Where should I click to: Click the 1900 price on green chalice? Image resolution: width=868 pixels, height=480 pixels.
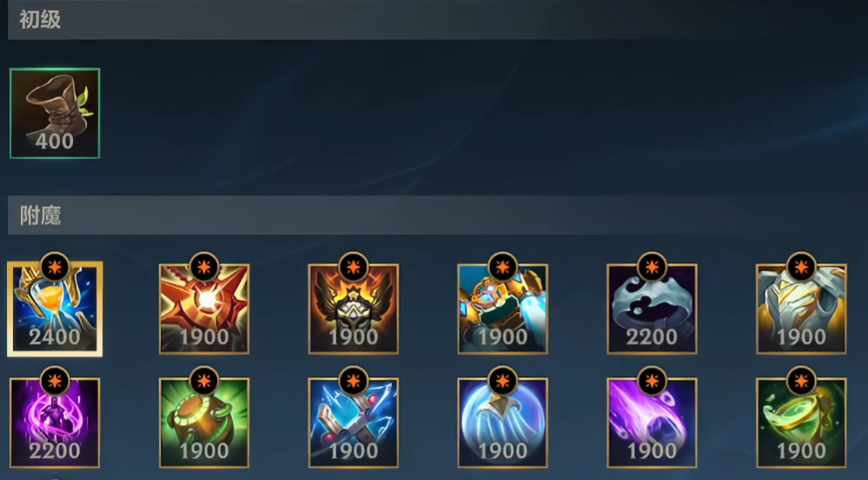coord(801,451)
